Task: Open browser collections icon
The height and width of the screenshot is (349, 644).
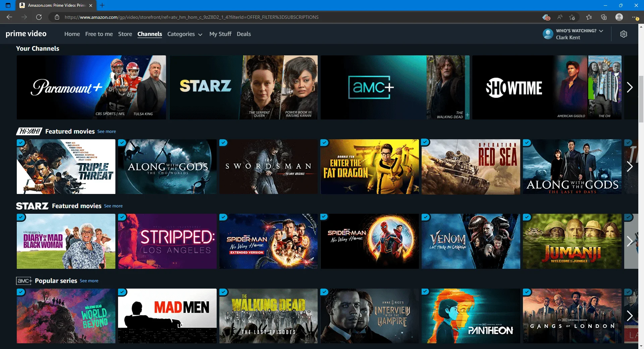Action: (x=604, y=17)
